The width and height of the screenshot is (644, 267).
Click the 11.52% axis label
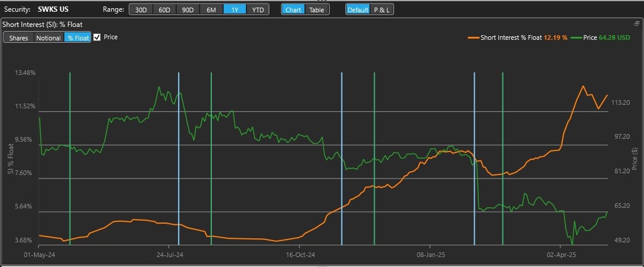tap(25, 106)
